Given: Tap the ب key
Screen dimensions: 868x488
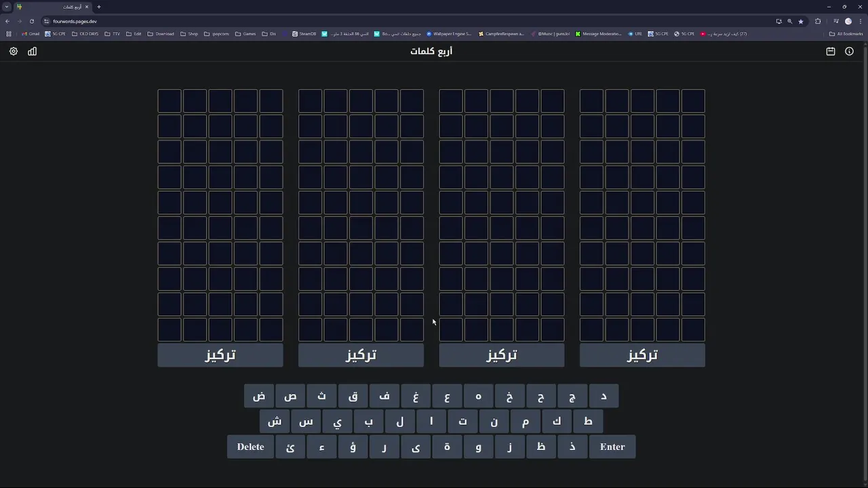Looking at the screenshot, I should point(368,422).
